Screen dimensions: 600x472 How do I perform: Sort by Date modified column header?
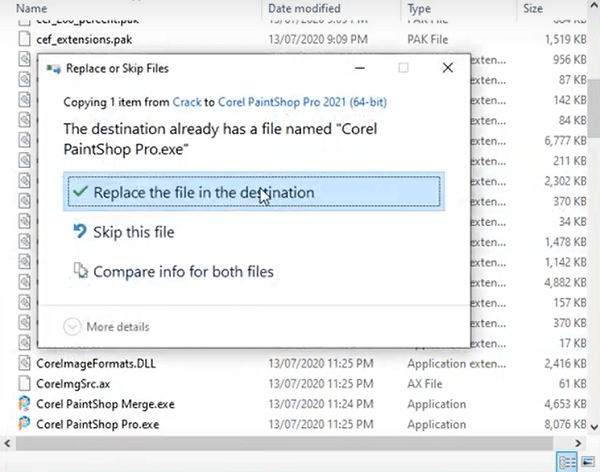click(304, 8)
